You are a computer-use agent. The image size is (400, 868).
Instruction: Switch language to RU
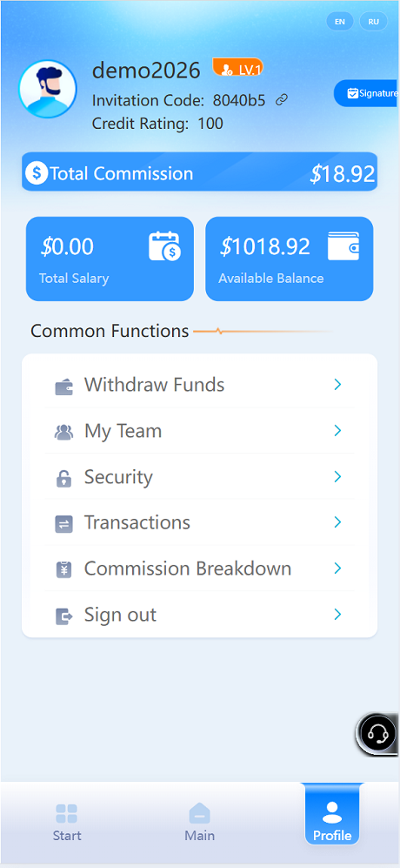pyautogui.click(x=373, y=22)
